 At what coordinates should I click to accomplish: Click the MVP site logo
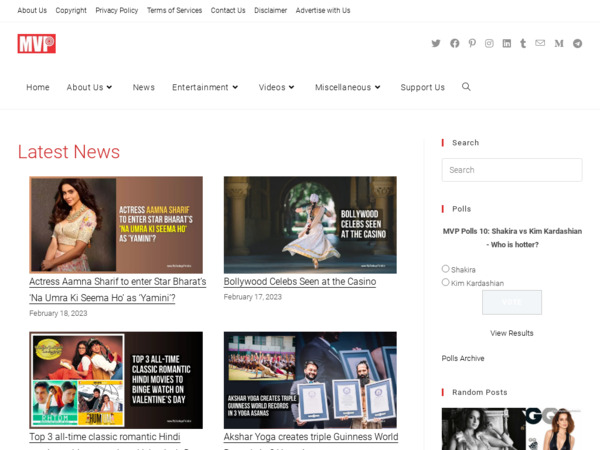pyautogui.click(x=36, y=43)
